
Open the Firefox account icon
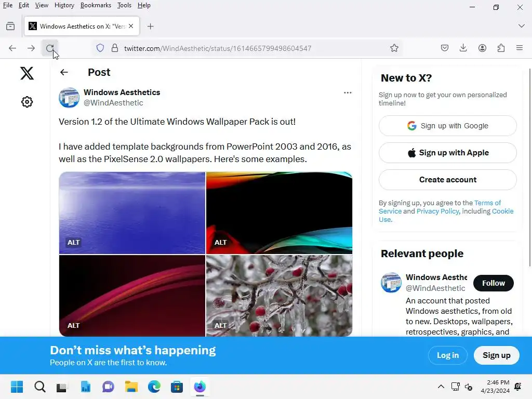coord(482,48)
